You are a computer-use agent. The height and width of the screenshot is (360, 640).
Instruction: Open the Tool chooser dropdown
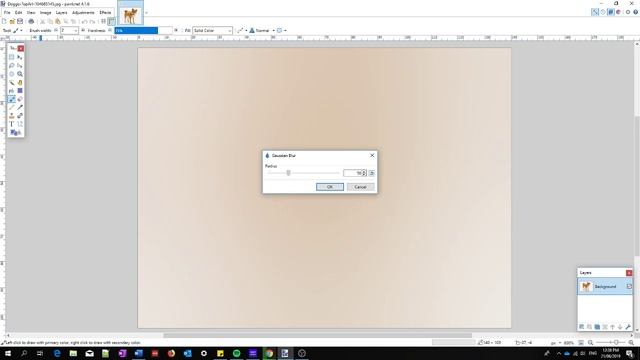point(18,31)
